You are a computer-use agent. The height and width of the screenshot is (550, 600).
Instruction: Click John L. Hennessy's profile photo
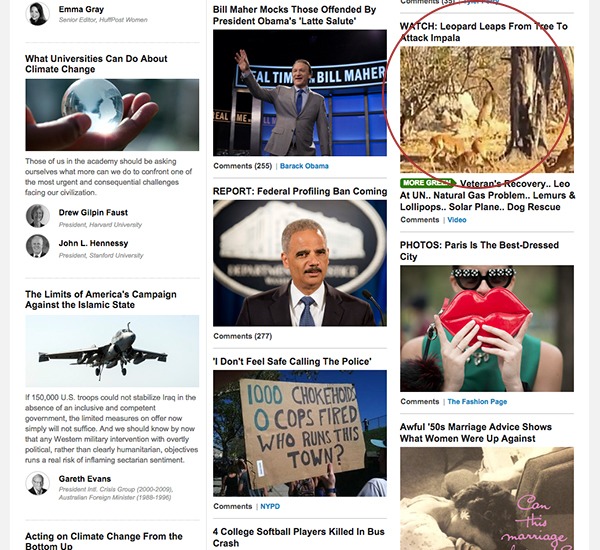coord(38,246)
